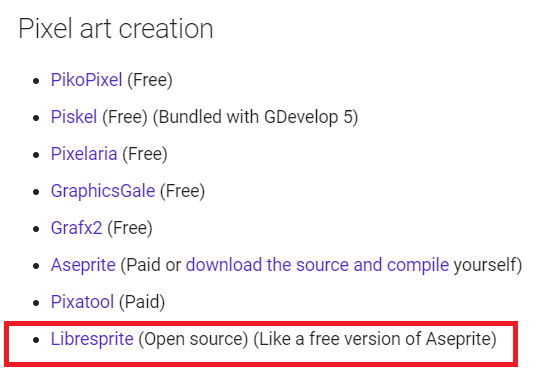Click the '(Free)' text beside GraphicsGale
This screenshot has height=374, width=556.
pyautogui.click(x=183, y=191)
